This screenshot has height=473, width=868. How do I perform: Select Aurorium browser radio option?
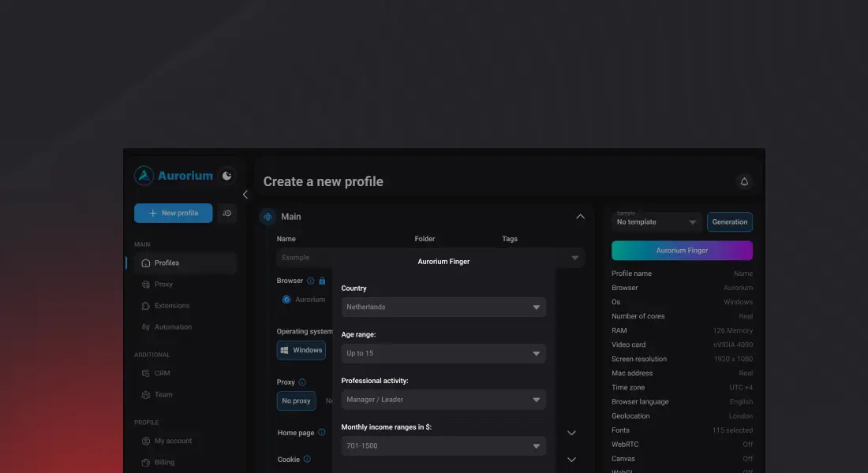[286, 300]
